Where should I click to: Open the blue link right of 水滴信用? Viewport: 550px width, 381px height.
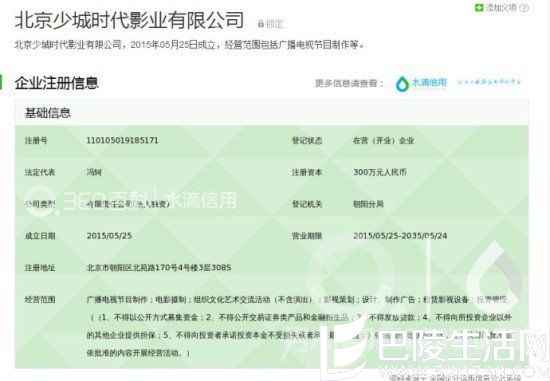(489, 82)
